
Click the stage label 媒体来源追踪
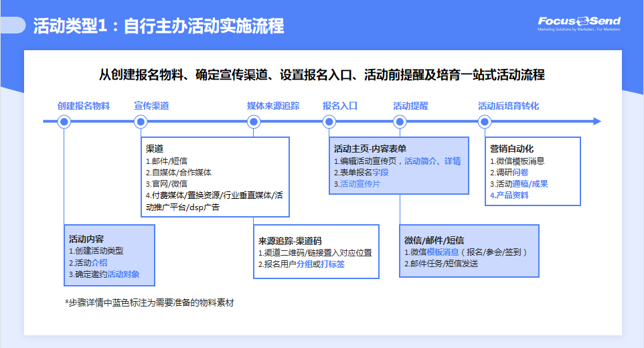click(x=273, y=106)
